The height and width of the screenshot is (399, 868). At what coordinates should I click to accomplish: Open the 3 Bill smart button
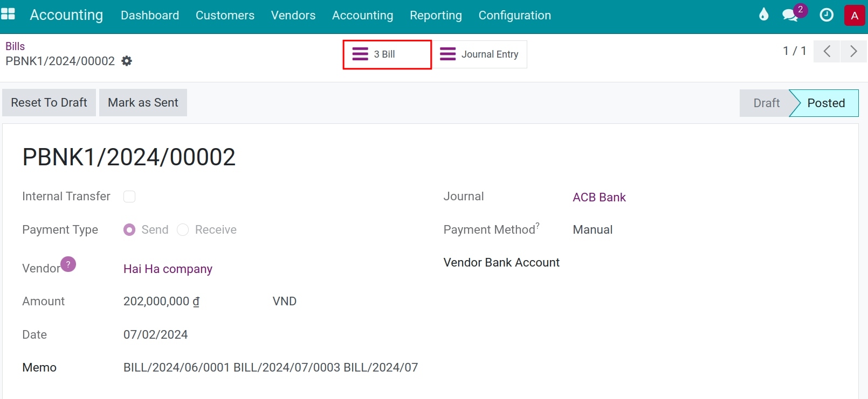click(387, 54)
